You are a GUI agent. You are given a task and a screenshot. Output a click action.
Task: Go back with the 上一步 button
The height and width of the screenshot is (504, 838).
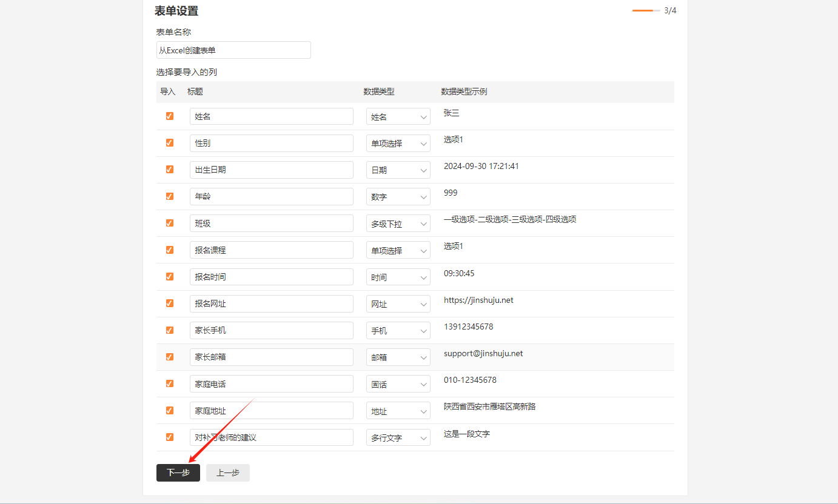pos(228,472)
